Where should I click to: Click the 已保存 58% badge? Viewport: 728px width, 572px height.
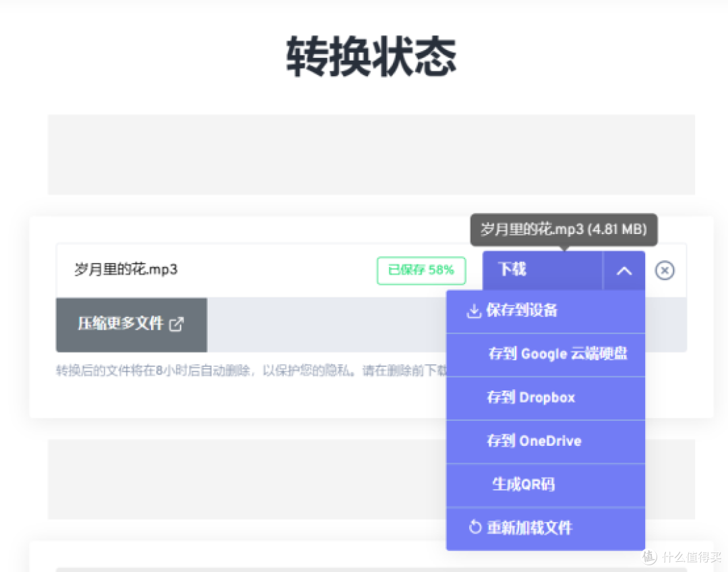(x=421, y=270)
